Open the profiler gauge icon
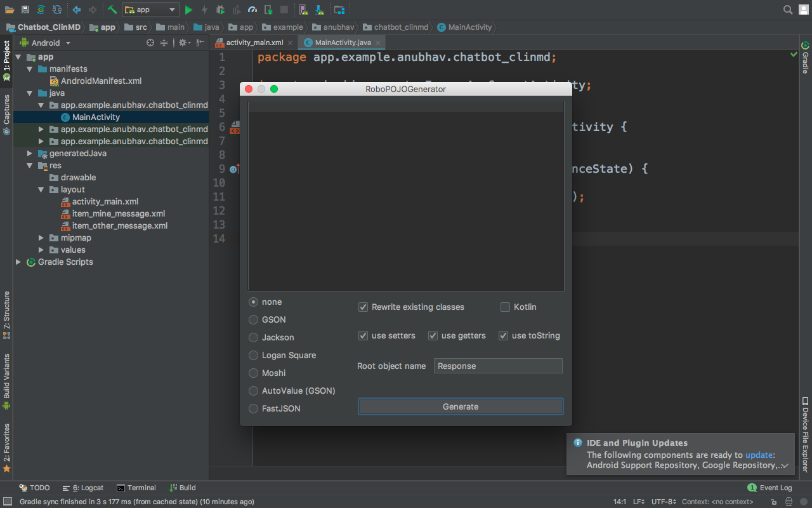The image size is (812, 508). coord(252,10)
